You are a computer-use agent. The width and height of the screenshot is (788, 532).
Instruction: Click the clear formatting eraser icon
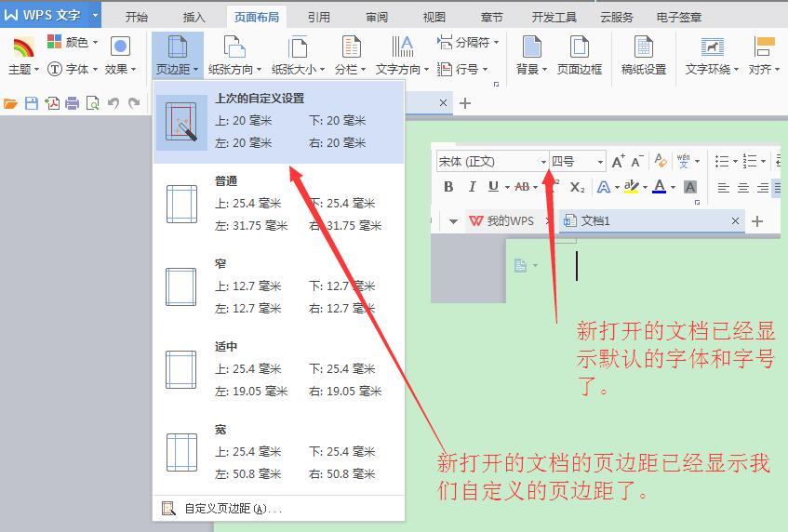coord(661,161)
